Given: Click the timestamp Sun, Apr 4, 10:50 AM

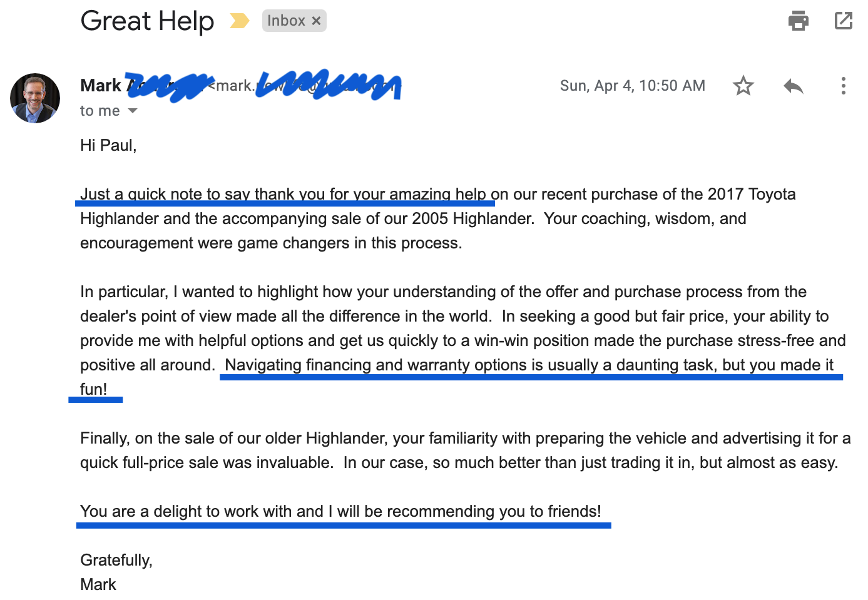Looking at the screenshot, I should coord(632,86).
